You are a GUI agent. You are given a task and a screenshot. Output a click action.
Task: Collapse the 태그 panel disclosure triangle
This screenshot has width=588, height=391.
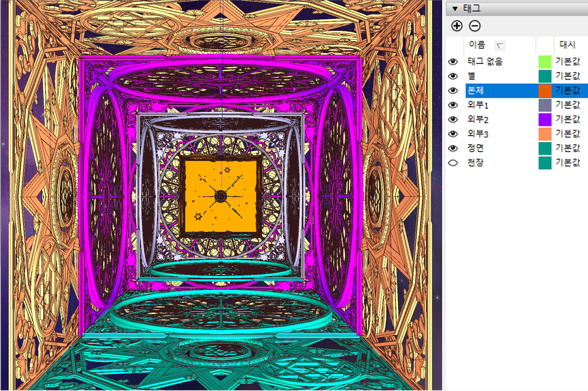tap(455, 9)
